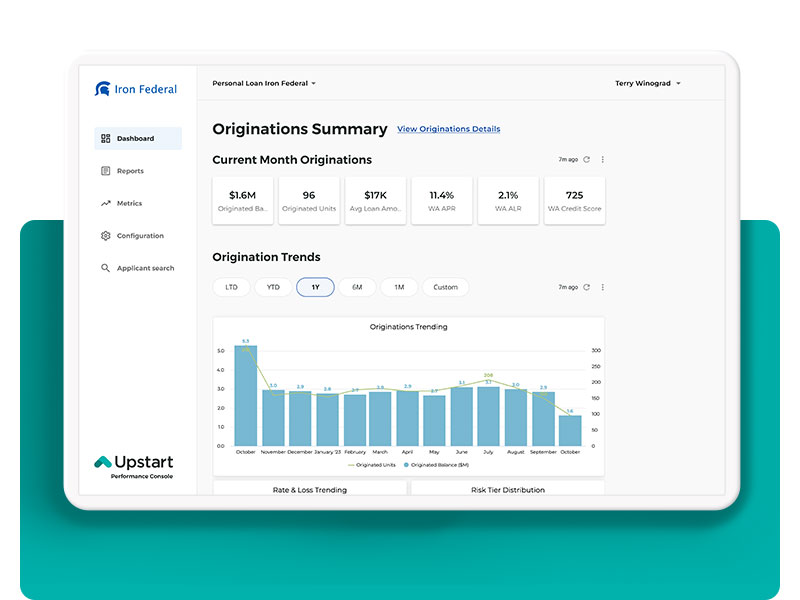Click the 2.1% WA ALR card
The width and height of the screenshot is (800, 600).
(508, 201)
